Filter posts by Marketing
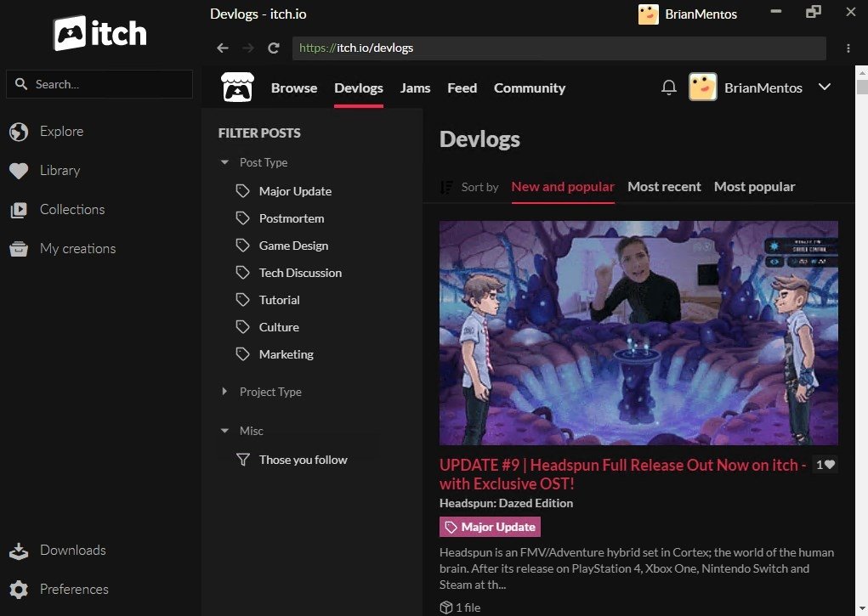The height and width of the screenshot is (616, 868). [x=286, y=353]
